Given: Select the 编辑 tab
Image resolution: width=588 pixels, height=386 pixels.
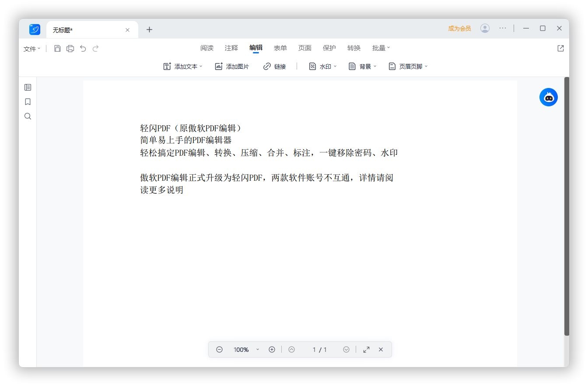Looking at the screenshot, I should click(256, 48).
